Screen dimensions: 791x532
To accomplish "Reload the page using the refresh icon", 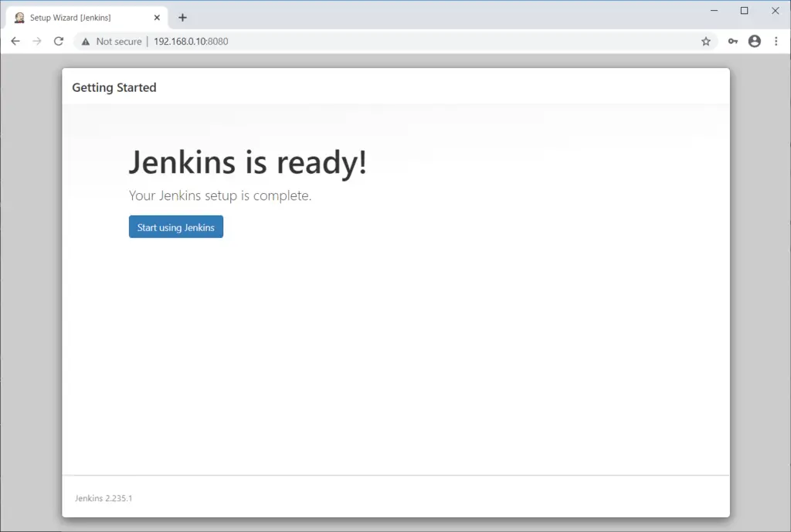I will [x=59, y=41].
